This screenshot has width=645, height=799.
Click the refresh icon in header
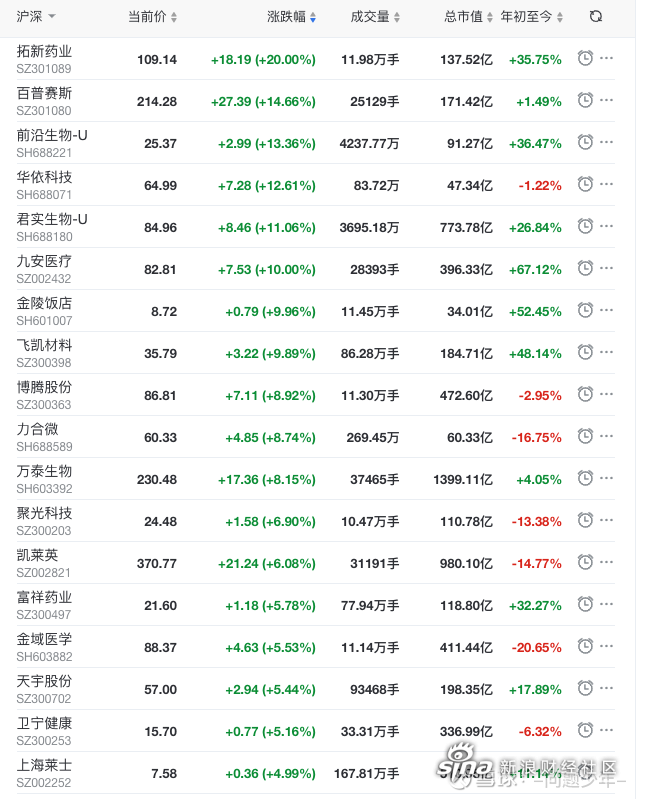point(596,17)
